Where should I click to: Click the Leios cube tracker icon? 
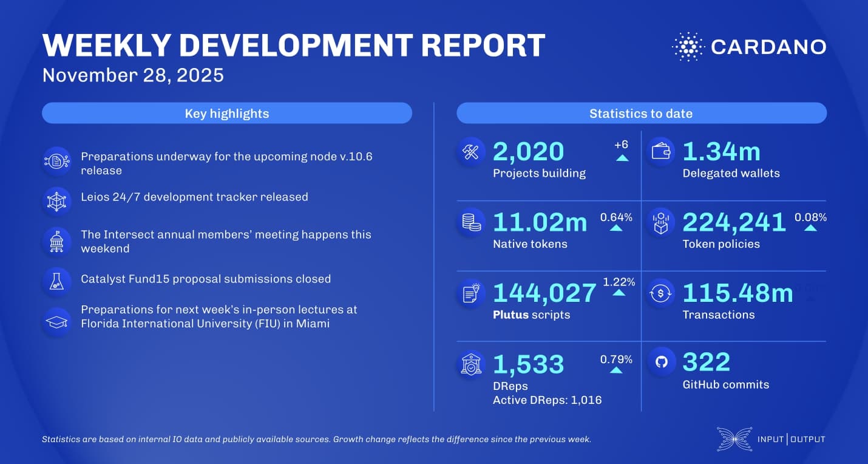point(56,201)
